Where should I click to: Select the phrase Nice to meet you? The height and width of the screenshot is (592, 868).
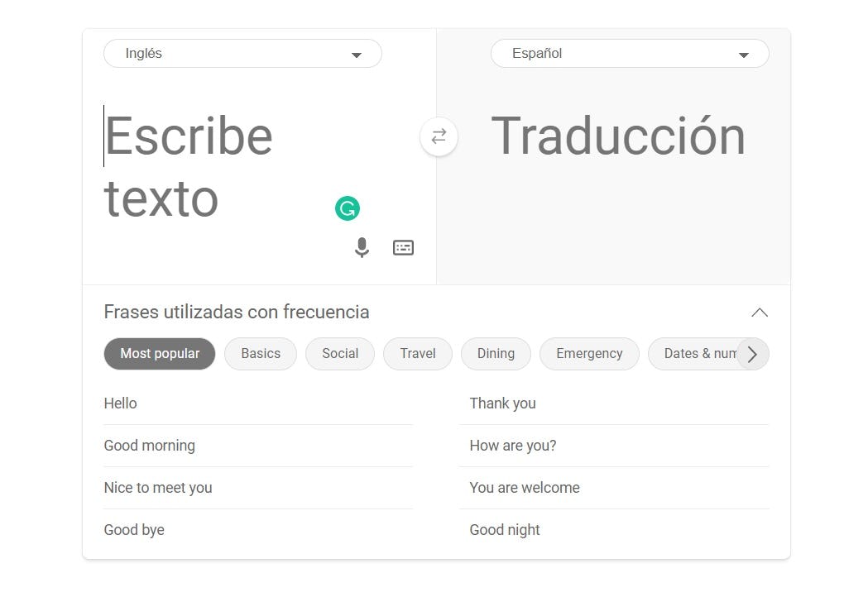(158, 488)
